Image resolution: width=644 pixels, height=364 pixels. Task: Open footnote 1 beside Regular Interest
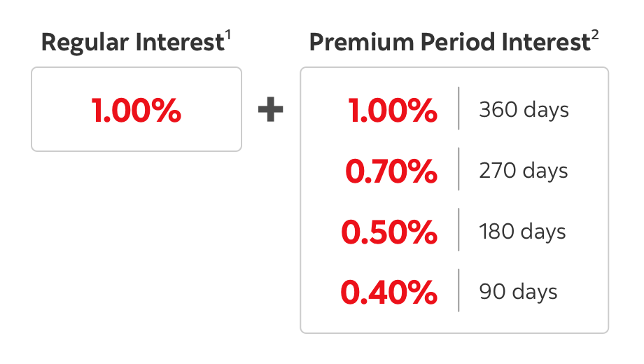pyautogui.click(x=227, y=36)
